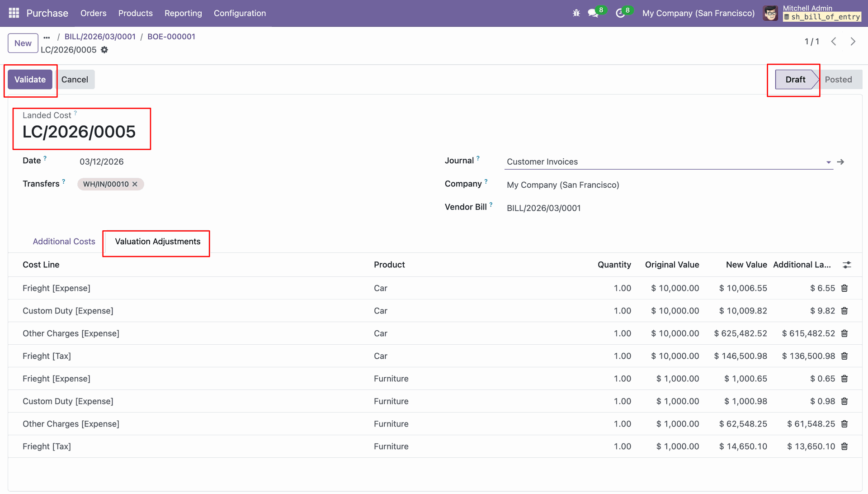868x494 pixels.
Task: Click the Posted status stage
Action: (838, 80)
